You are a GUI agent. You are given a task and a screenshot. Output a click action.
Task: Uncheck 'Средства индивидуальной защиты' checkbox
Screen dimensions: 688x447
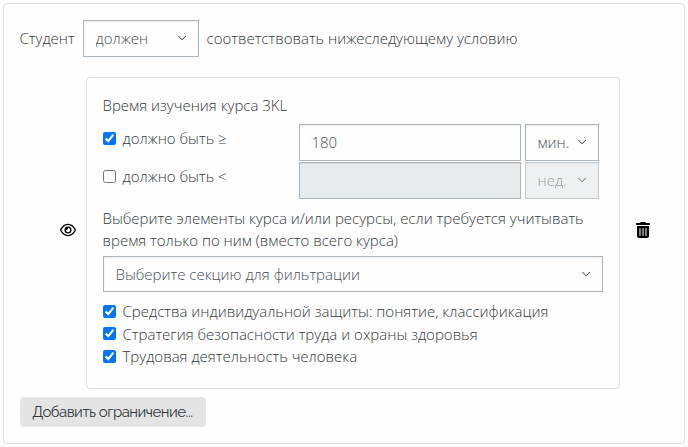pos(110,312)
